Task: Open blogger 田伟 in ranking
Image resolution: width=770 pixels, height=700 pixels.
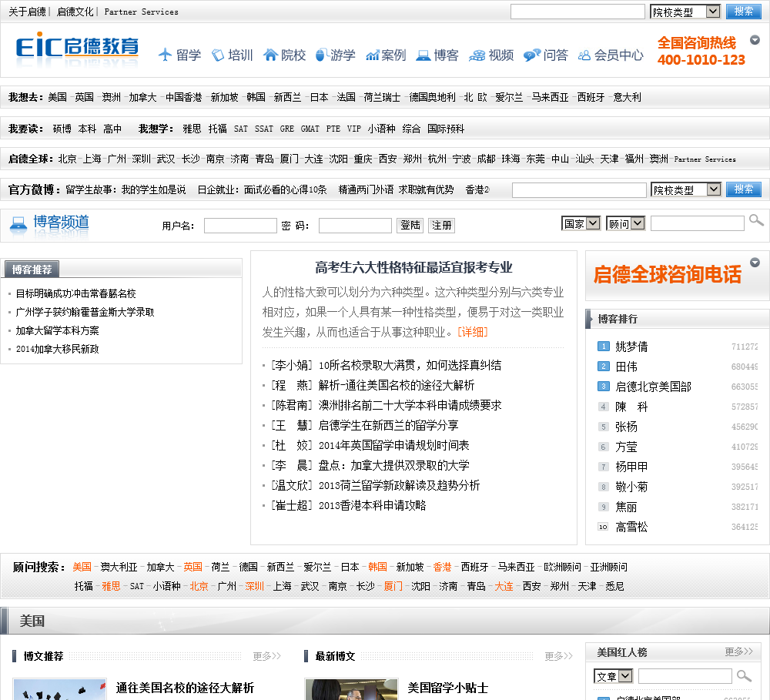Action: pos(627,367)
